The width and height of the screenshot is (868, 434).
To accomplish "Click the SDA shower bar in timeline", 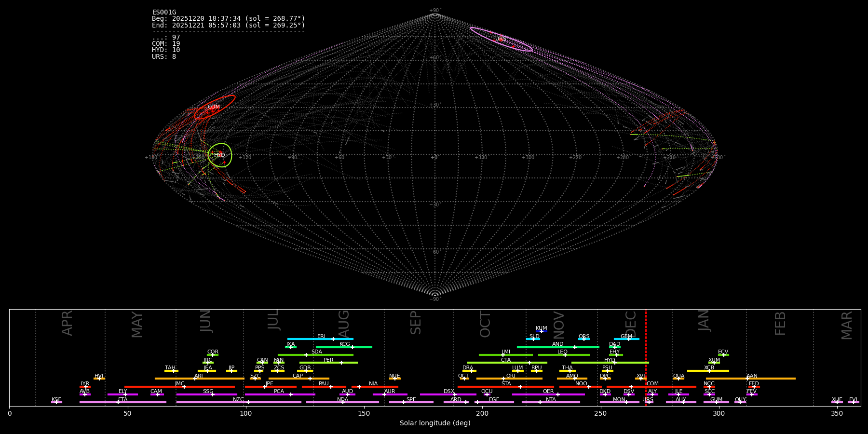I will [x=315, y=355].
